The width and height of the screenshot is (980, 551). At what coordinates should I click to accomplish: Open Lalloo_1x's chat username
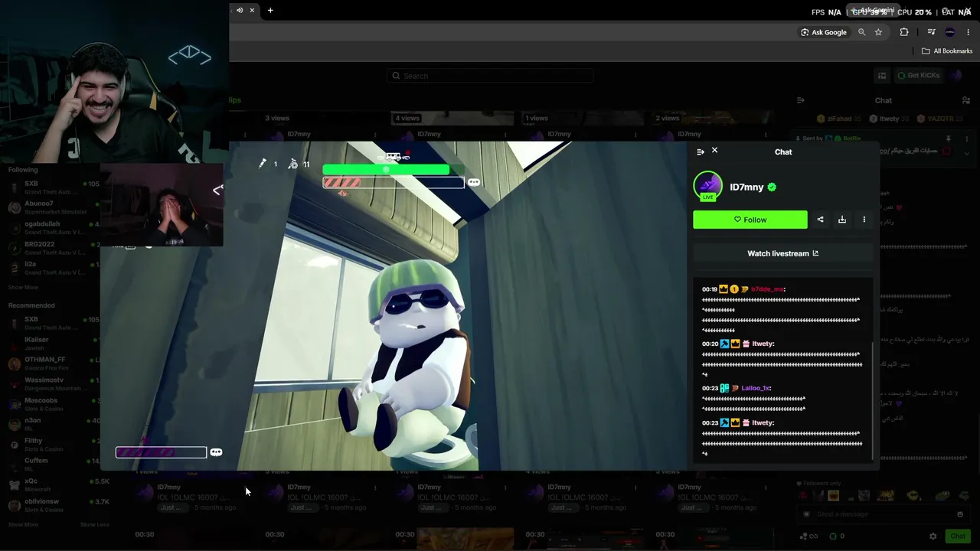click(x=755, y=388)
